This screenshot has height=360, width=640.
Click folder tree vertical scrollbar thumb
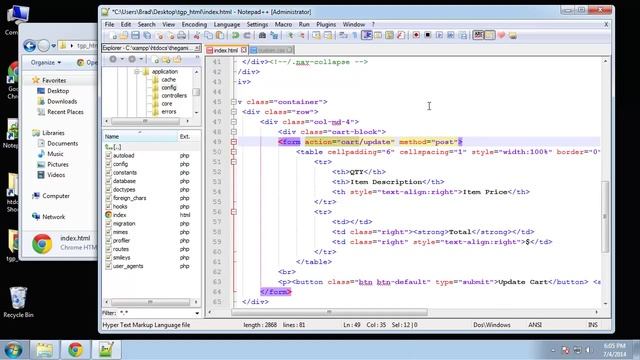(x=196, y=92)
